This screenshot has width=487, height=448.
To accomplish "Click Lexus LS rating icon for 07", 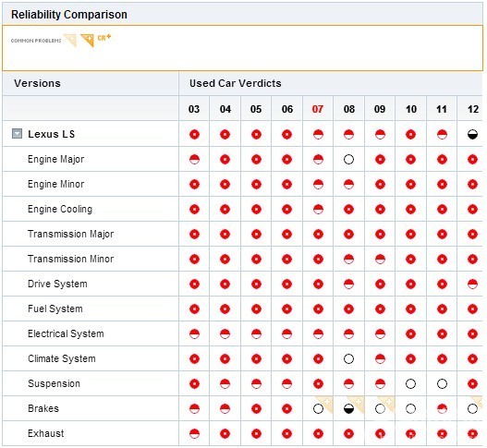I will coord(318,135).
